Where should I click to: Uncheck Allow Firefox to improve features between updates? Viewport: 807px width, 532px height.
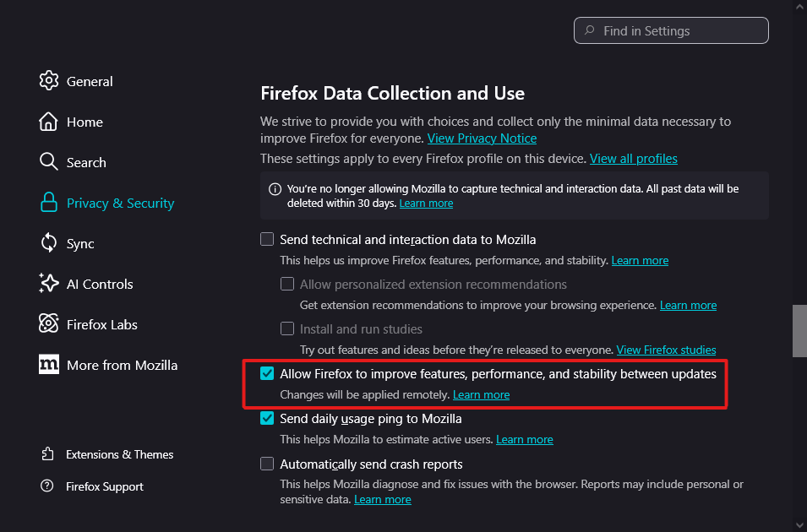267,373
